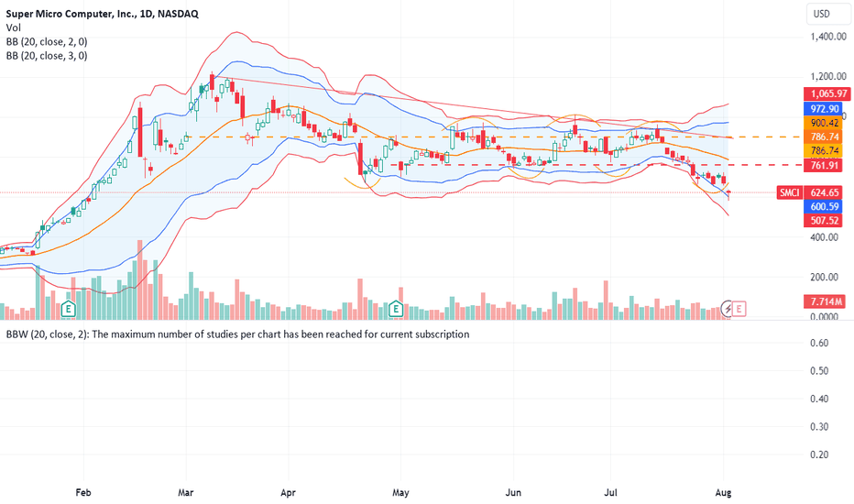Click the orange 900.42 price label
Image resolution: width=854 pixels, height=504 pixels.
pyautogui.click(x=825, y=123)
